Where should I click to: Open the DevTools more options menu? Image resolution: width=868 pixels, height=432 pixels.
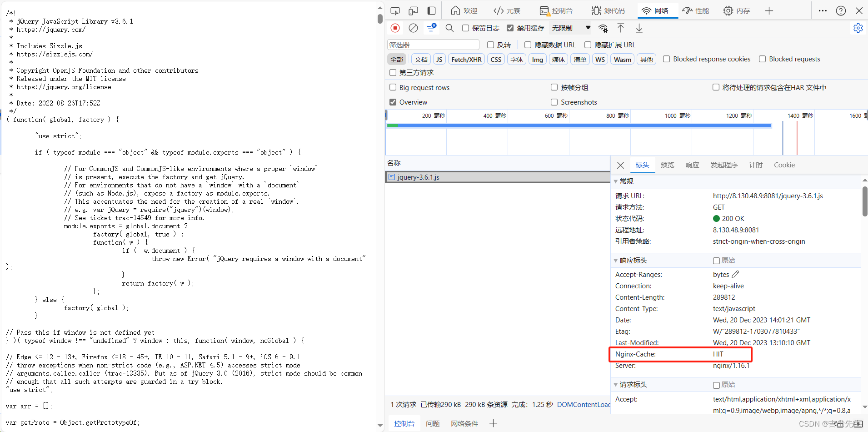(x=823, y=10)
